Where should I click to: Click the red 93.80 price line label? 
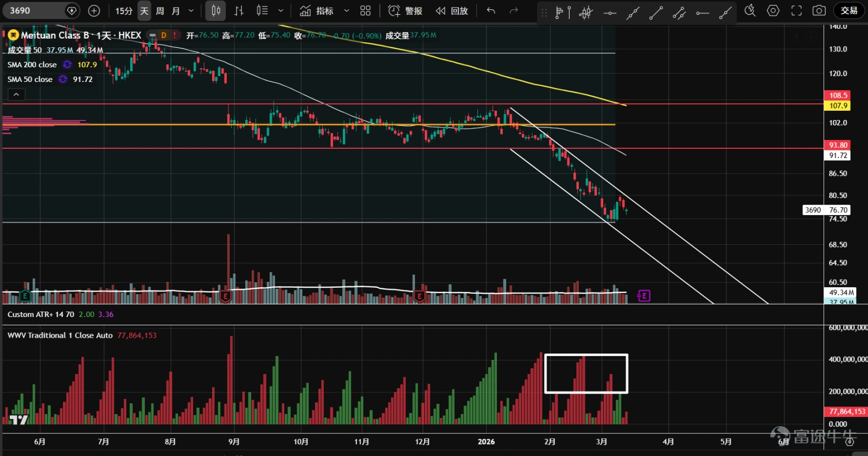click(x=838, y=145)
